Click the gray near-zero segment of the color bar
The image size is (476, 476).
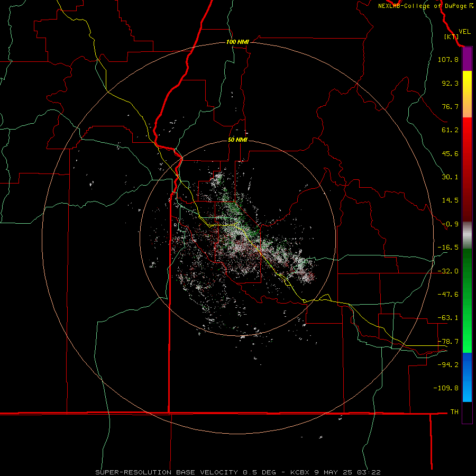[x=467, y=235]
